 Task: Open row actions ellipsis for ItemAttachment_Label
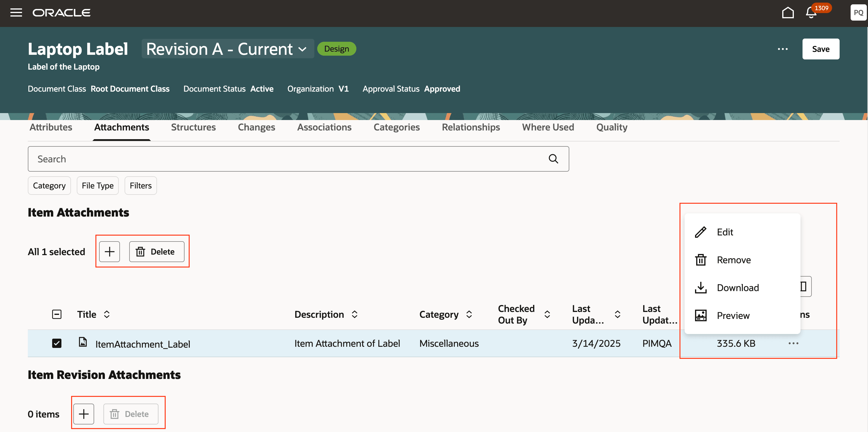[793, 343]
